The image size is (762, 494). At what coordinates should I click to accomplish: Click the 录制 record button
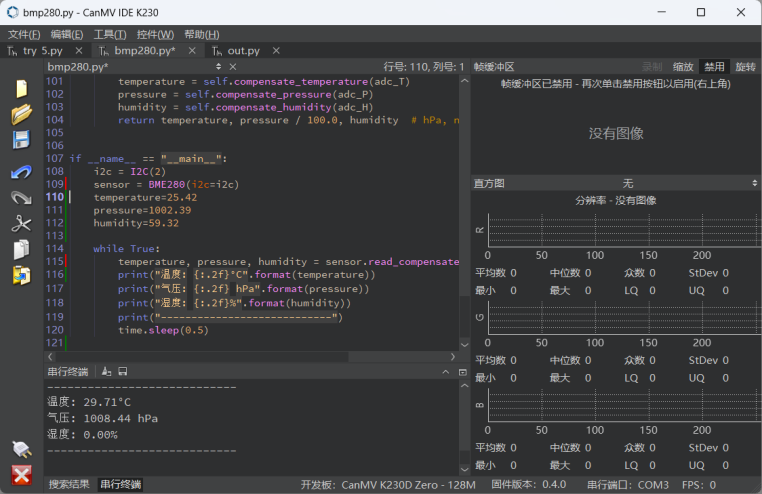coord(652,67)
